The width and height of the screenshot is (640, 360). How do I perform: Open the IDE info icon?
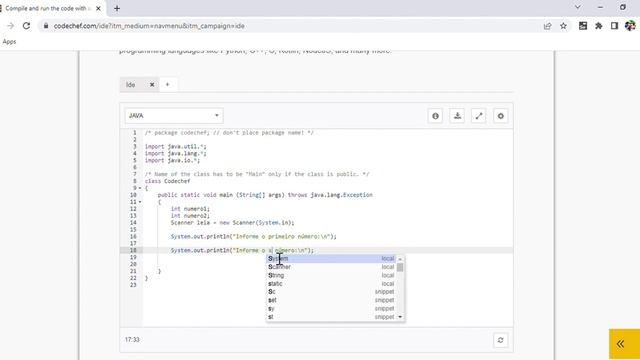pyautogui.click(x=435, y=116)
